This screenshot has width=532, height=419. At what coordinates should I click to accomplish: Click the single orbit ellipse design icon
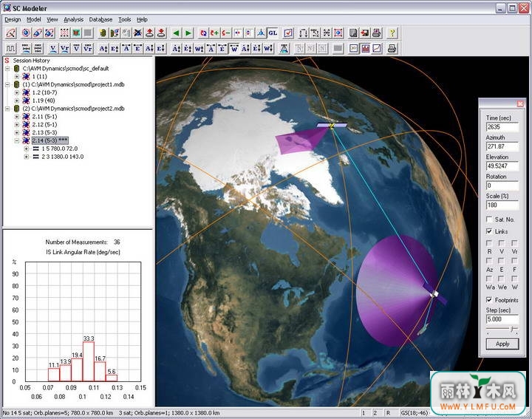click(x=11, y=33)
